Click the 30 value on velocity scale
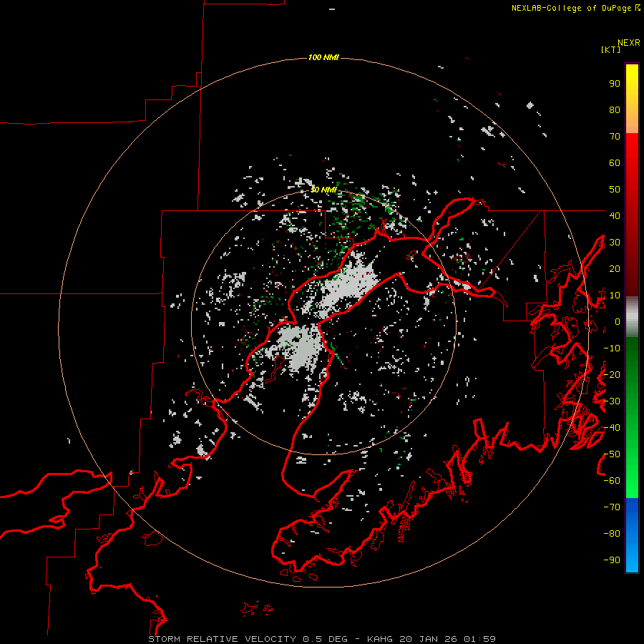The width and height of the screenshot is (644, 644). pyautogui.click(x=615, y=243)
